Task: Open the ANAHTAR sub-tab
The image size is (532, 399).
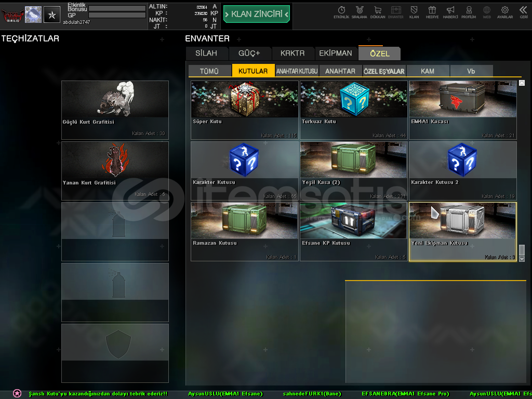Action: pos(340,71)
